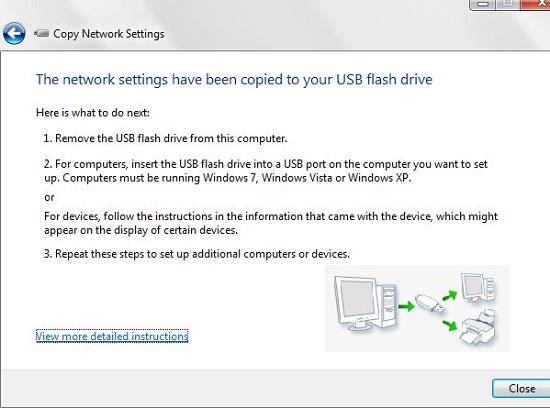The height and width of the screenshot is (408, 550).
Task: Click the heading about settings copied to USB
Action: pos(234,80)
